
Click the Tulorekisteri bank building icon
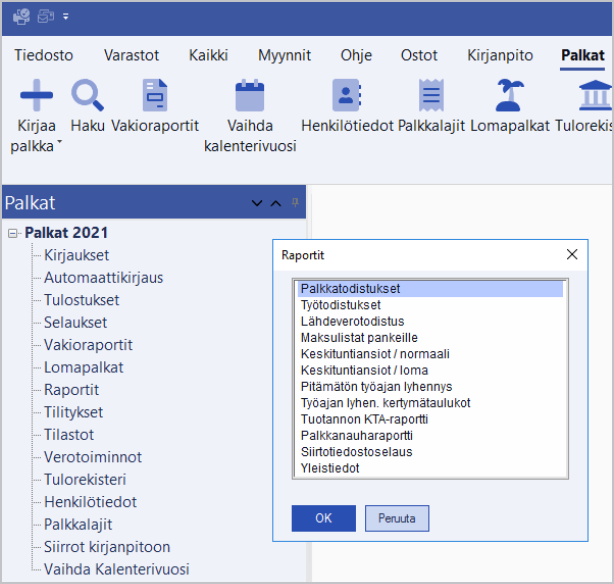click(596, 95)
